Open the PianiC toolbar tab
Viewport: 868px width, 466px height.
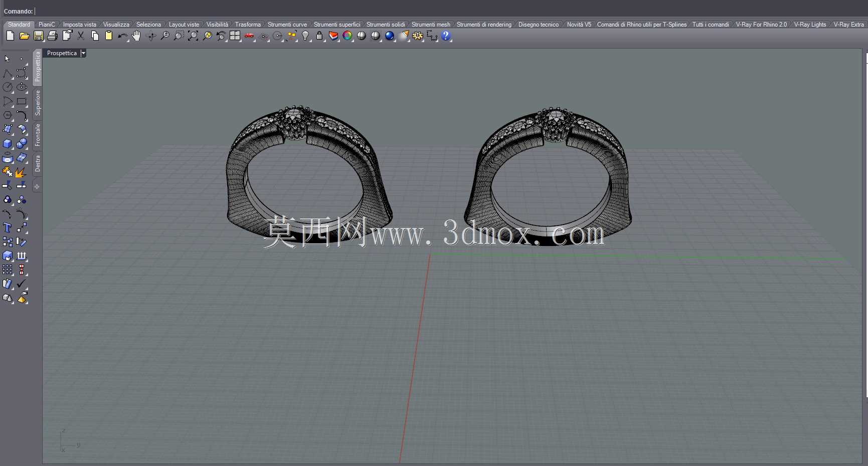[x=47, y=25]
